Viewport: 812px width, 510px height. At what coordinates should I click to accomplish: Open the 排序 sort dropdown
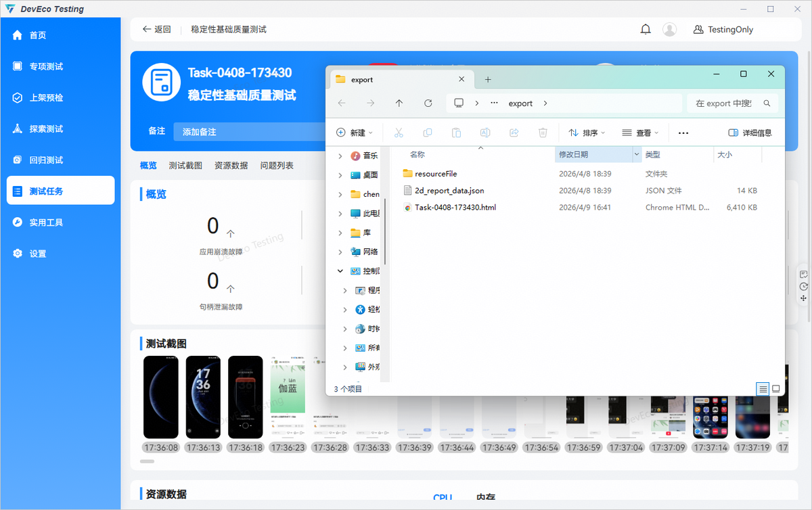click(586, 133)
